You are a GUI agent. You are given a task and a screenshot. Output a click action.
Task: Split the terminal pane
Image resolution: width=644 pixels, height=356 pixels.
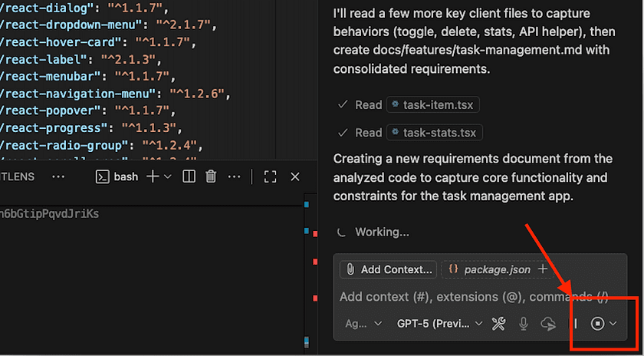point(189,176)
